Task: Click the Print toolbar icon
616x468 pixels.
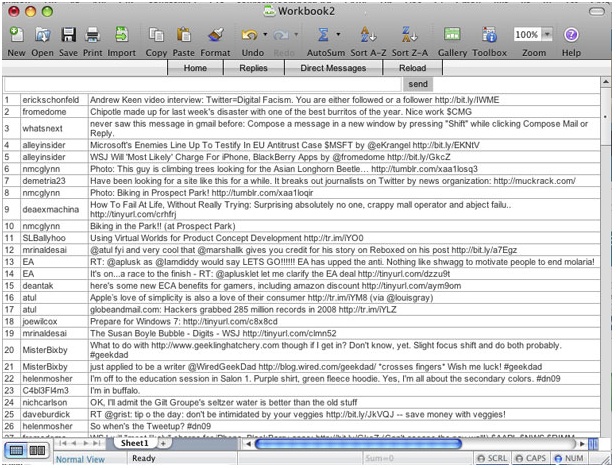Action: tap(93, 36)
